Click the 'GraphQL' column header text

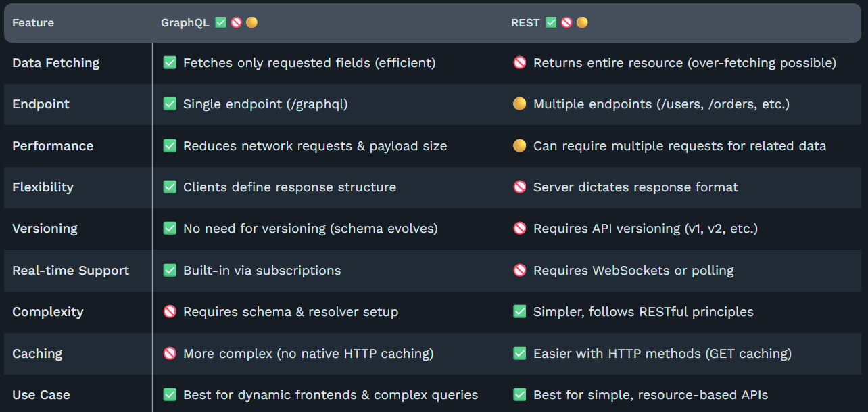coord(185,23)
